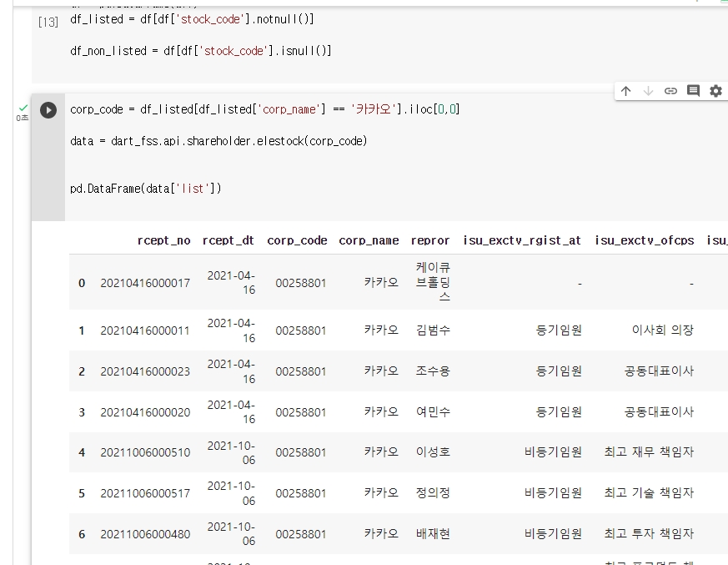
Task: Move cell up arrow icon
Action: 626,91
